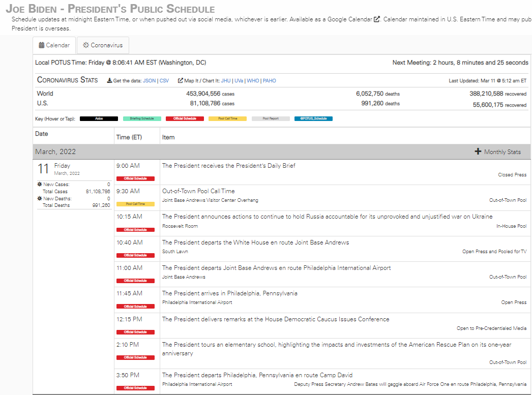Switch to the Coronavirus tab

click(103, 45)
